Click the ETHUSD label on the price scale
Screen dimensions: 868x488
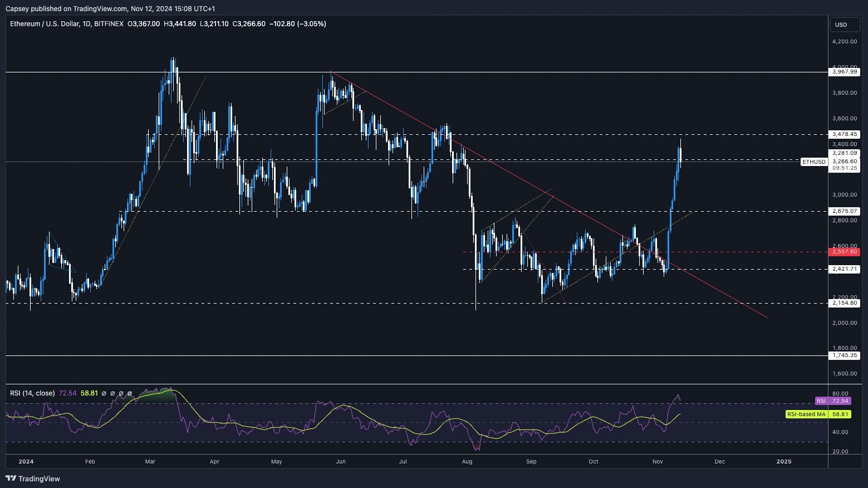(x=813, y=162)
